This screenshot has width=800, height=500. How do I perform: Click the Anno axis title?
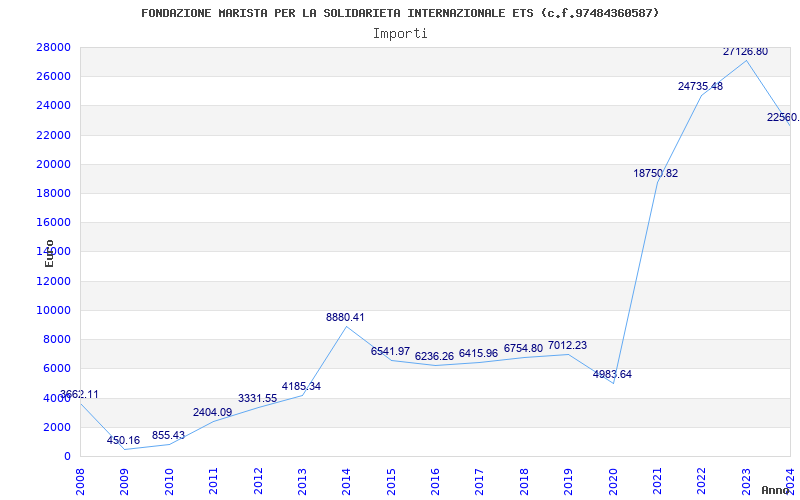coord(775,490)
